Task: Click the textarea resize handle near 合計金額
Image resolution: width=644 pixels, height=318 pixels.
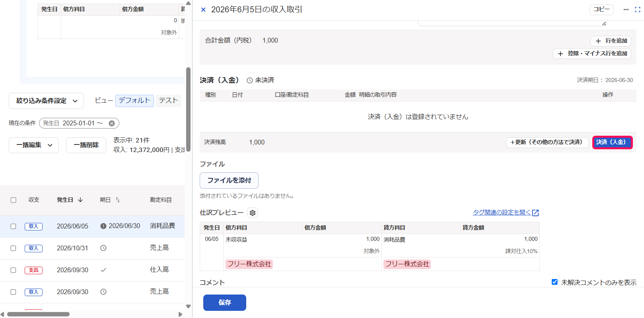Action: pos(604,23)
